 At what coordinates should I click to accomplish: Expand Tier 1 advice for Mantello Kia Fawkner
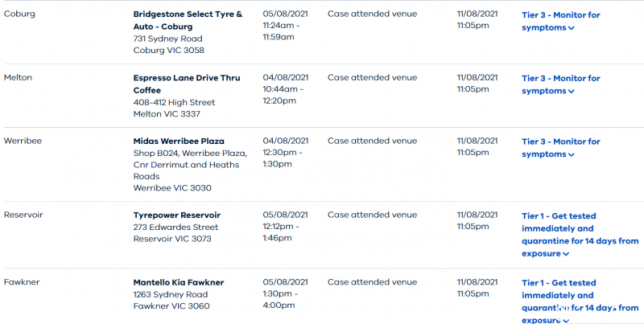tap(580, 301)
